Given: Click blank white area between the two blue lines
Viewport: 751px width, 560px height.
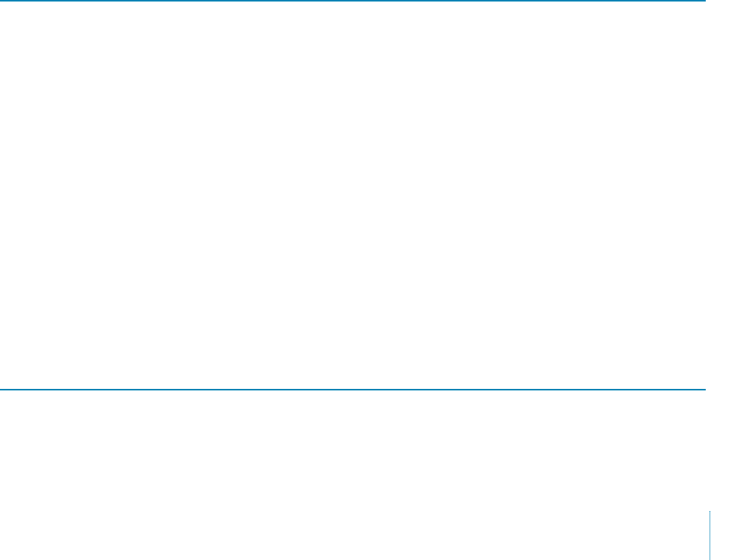Looking at the screenshot, I should coord(353,195).
